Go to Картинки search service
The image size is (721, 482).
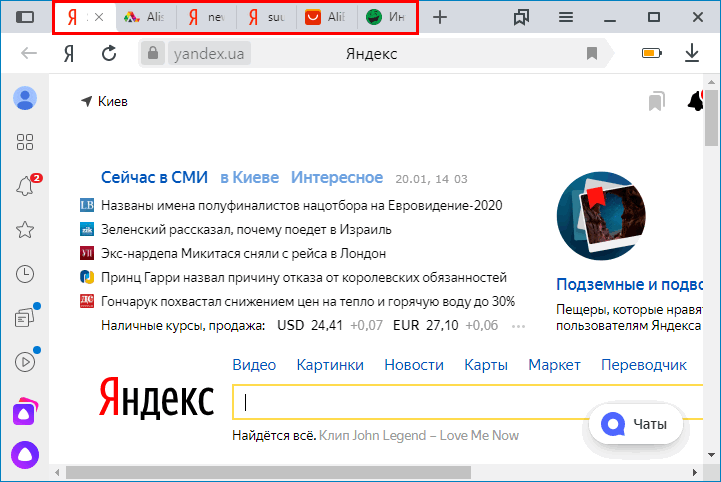tap(330, 365)
